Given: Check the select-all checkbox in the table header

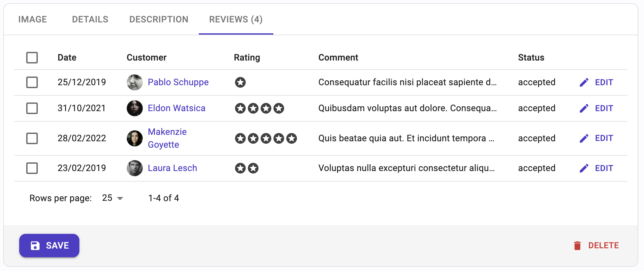Looking at the screenshot, I should click(32, 58).
